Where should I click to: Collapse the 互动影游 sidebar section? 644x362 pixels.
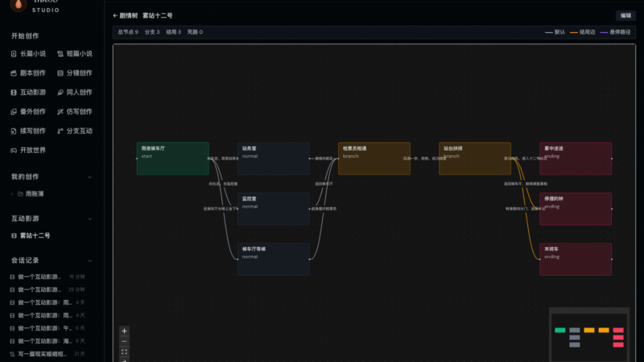click(x=89, y=219)
